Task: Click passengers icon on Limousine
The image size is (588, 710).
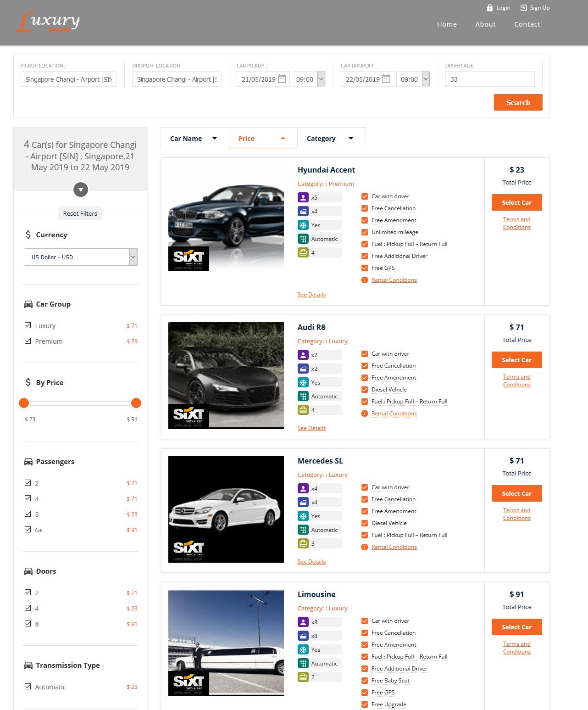Action: click(303, 622)
